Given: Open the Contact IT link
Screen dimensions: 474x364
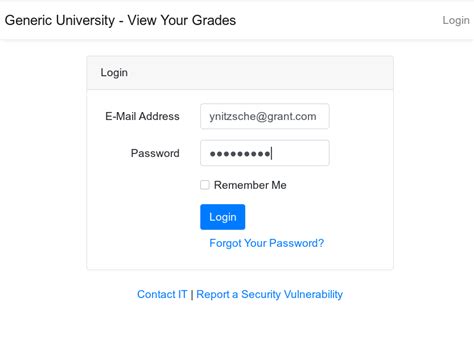Looking at the screenshot, I should [162, 294].
